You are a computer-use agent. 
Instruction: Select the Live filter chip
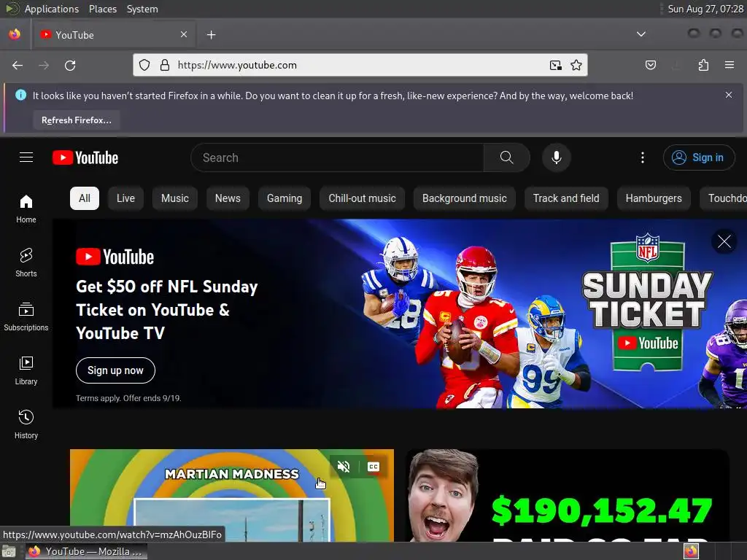[125, 198]
